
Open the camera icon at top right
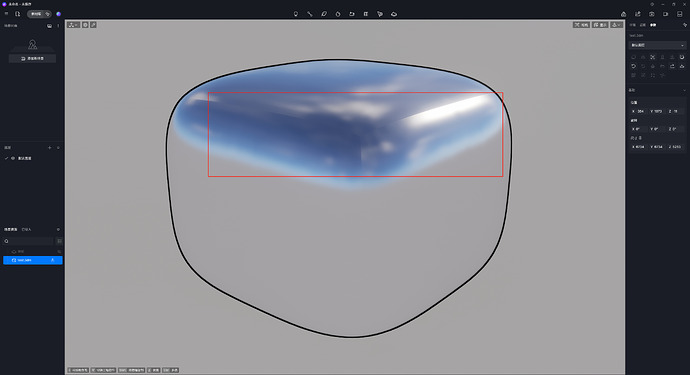652,14
